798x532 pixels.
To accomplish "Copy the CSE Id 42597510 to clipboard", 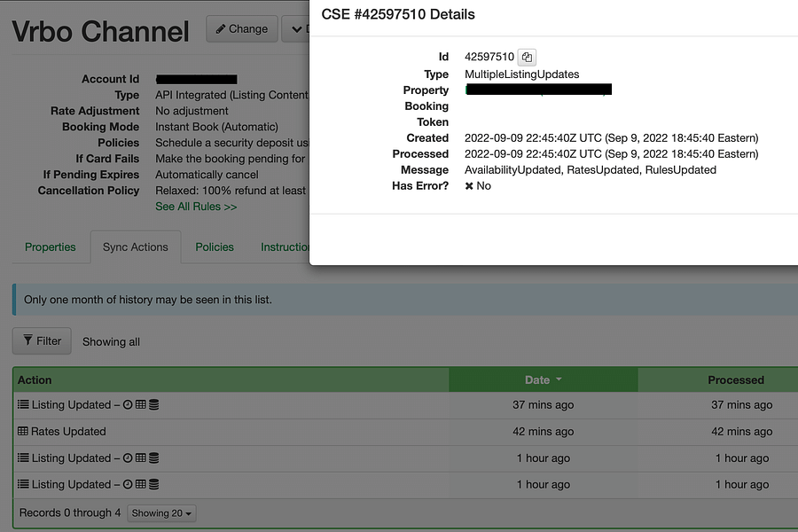I will pyautogui.click(x=527, y=57).
